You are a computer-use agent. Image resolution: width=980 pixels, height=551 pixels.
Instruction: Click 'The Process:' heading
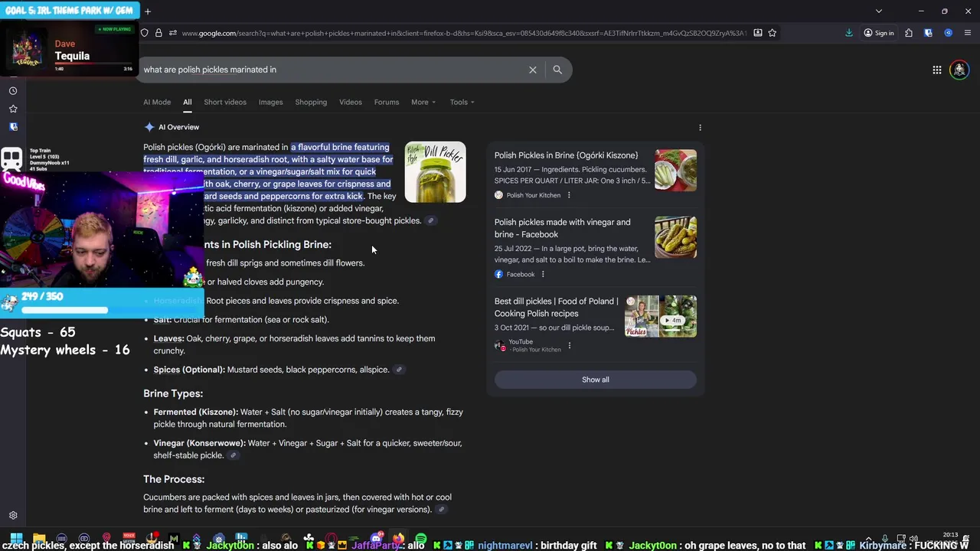pyautogui.click(x=174, y=479)
